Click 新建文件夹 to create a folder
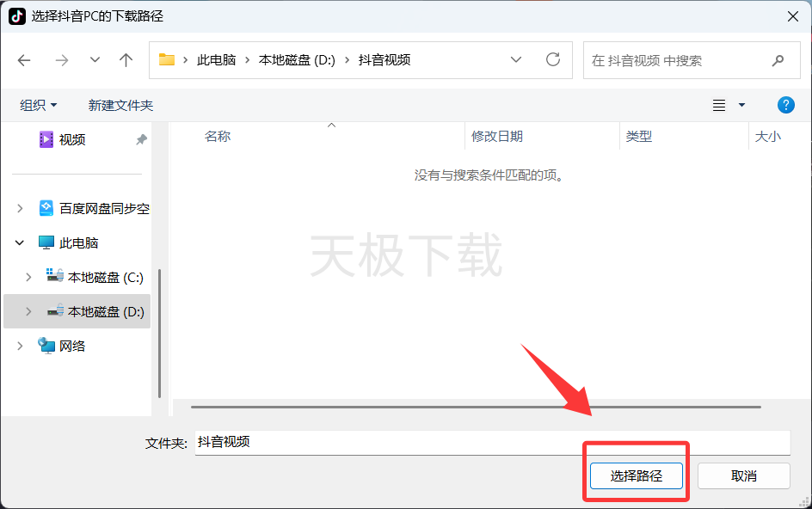This screenshot has width=812, height=509. [x=120, y=105]
